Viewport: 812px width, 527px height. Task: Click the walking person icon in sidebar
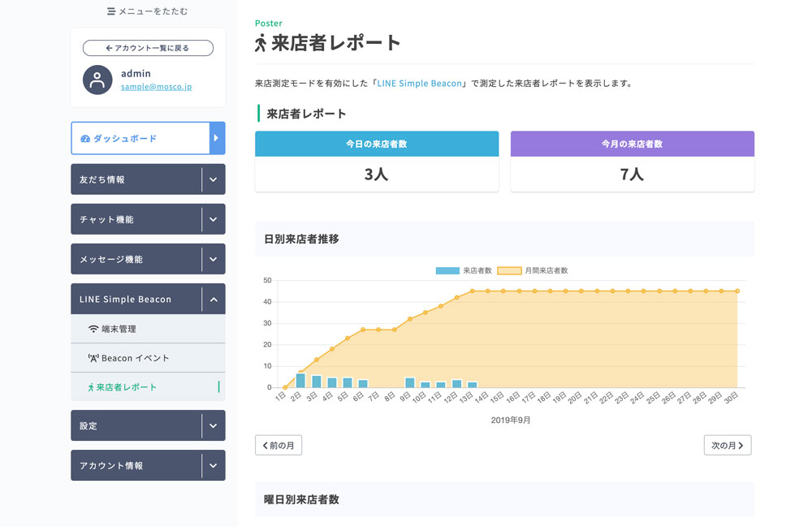tap(91, 387)
